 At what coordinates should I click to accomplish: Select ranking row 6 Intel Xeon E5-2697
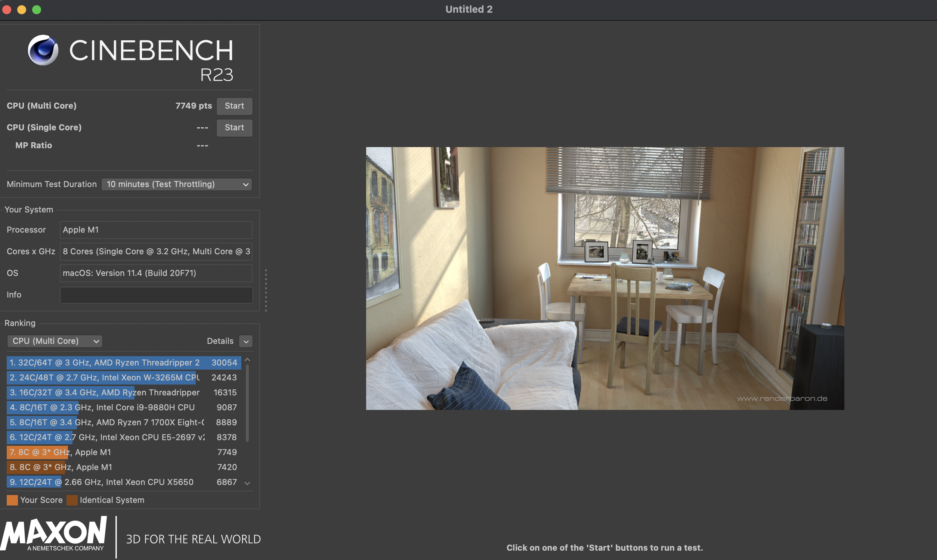124,437
